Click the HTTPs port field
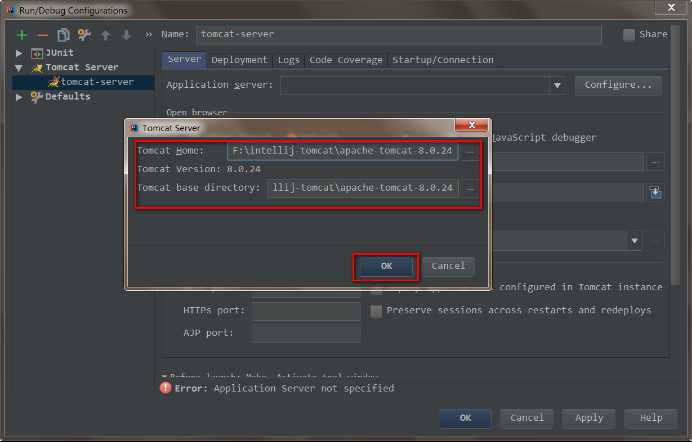Screen dimensions: 692x442 306,311
